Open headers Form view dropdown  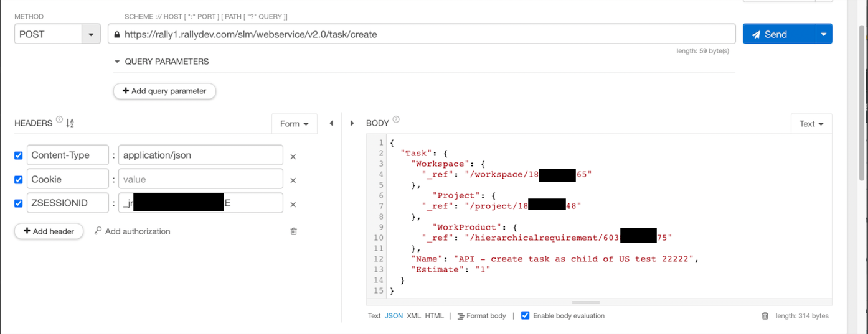pyautogui.click(x=294, y=124)
